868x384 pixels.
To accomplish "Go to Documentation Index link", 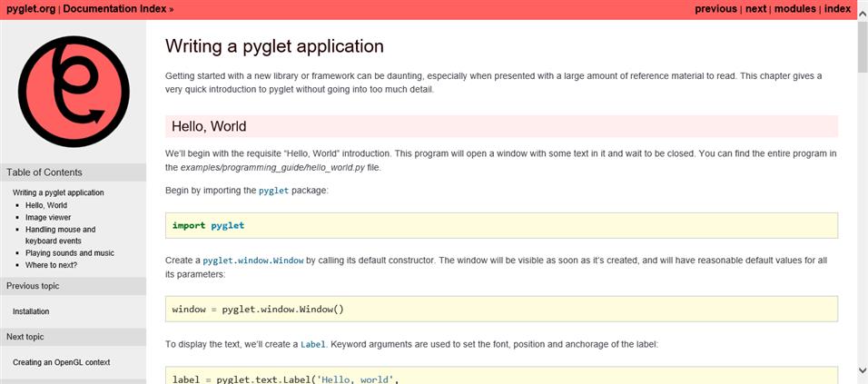I will pos(115,9).
